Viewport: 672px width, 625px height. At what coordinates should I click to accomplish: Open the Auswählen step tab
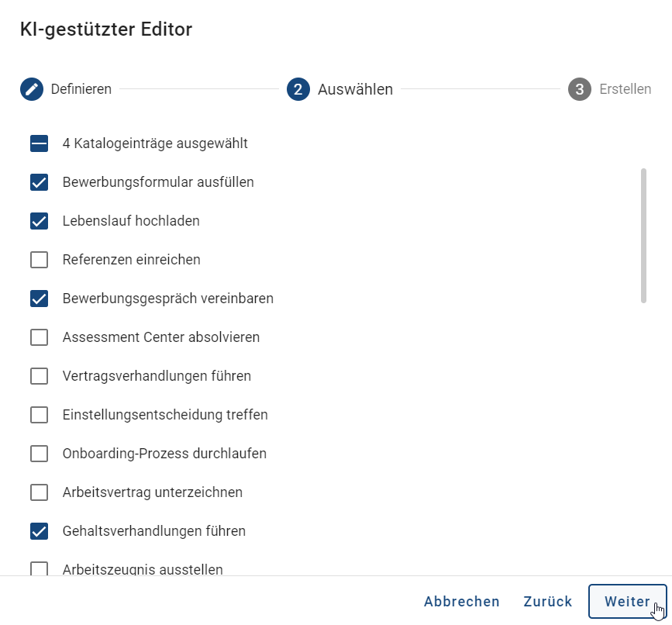pyautogui.click(x=353, y=89)
